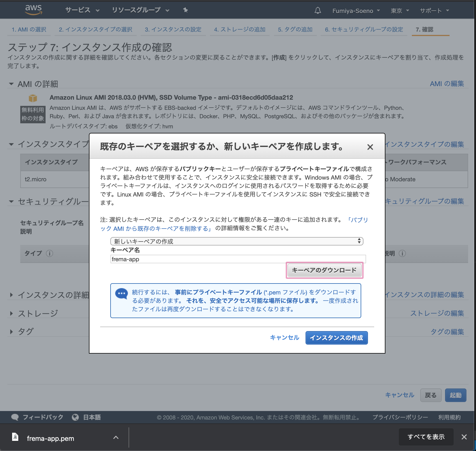Screen dimensions: 476x451
Task: Open the 東京 region dropdown
Action: (x=399, y=11)
